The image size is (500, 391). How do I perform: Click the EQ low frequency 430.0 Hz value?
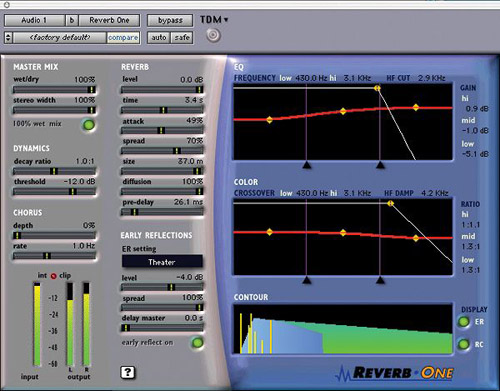pos(311,78)
